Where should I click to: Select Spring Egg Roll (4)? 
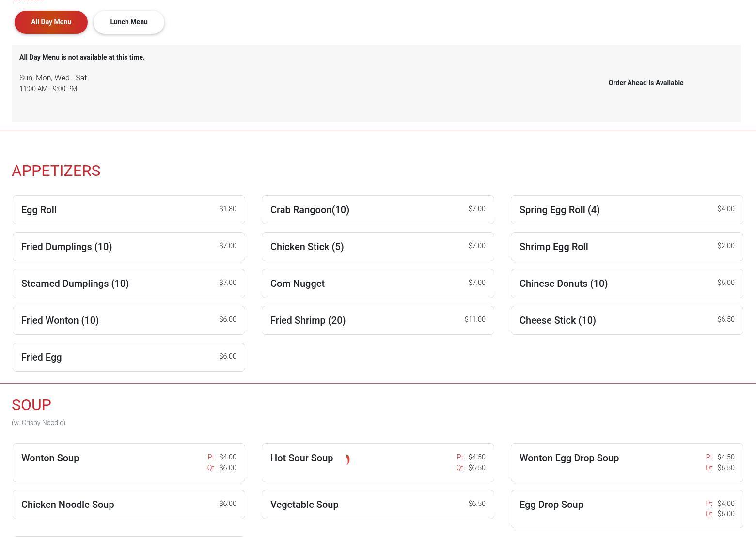pos(627,210)
